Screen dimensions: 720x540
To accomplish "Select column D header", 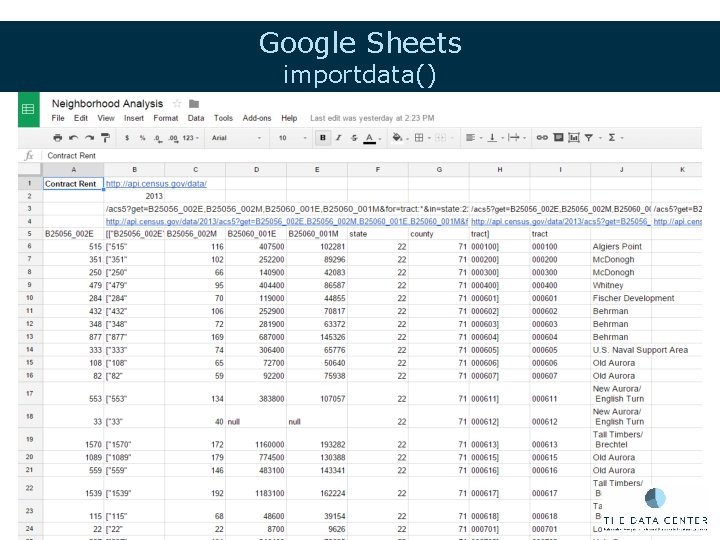I will pos(256,169).
